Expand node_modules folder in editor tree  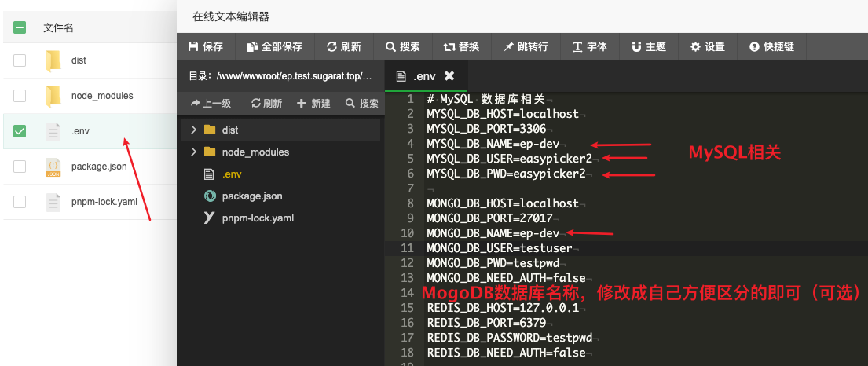193,152
